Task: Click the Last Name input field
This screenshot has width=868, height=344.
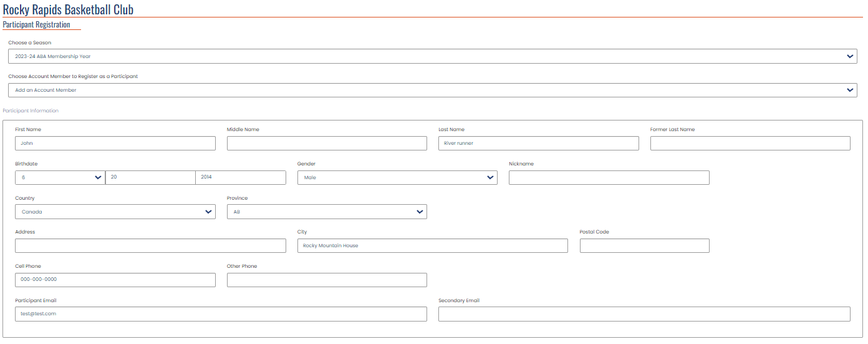Action: 538,143
